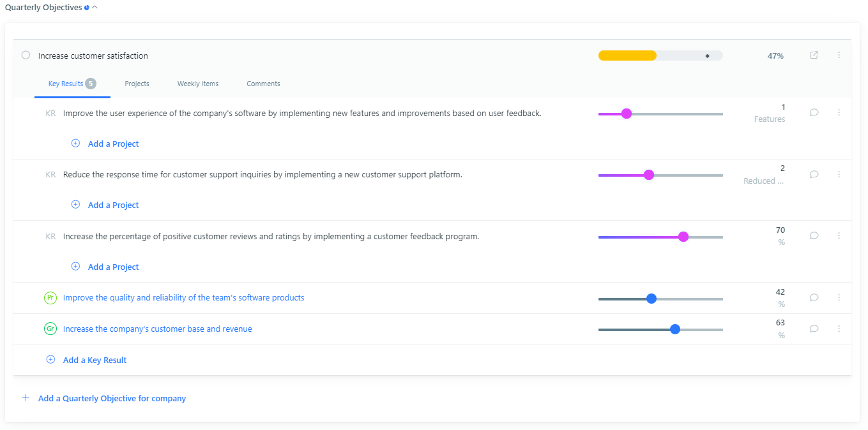Image resolution: width=868 pixels, height=430 pixels.
Task: Click Add a Quarterly Objective for company
Action: 112,397
